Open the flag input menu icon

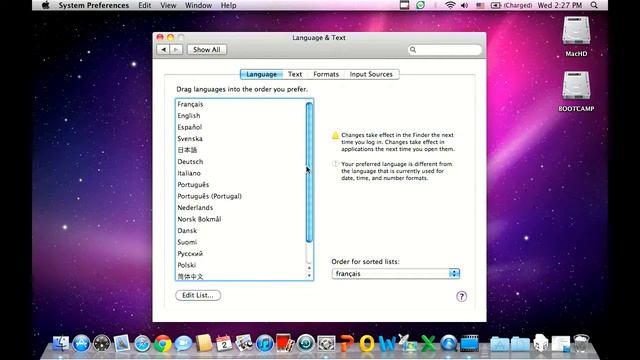(x=480, y=5)
